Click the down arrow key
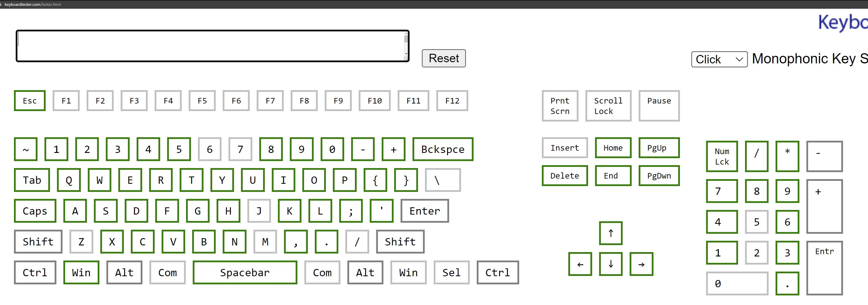This screenshot has height=305, width=868. tap(610, 264)
